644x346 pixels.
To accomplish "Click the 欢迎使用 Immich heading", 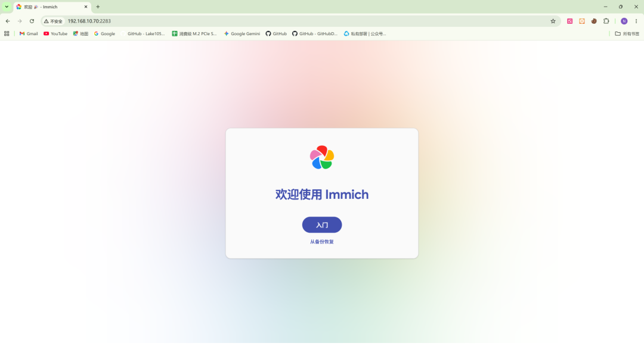I will point(321,194).
